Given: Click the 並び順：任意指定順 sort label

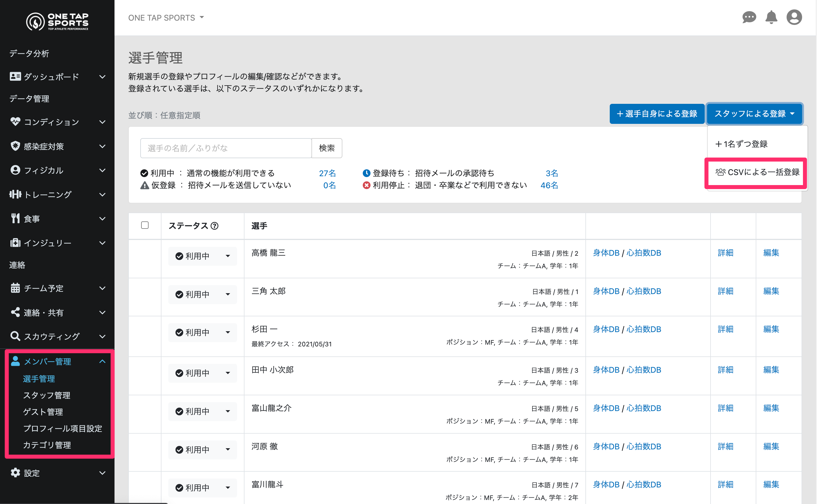Looking at the screenshot, I should (164, 115).
